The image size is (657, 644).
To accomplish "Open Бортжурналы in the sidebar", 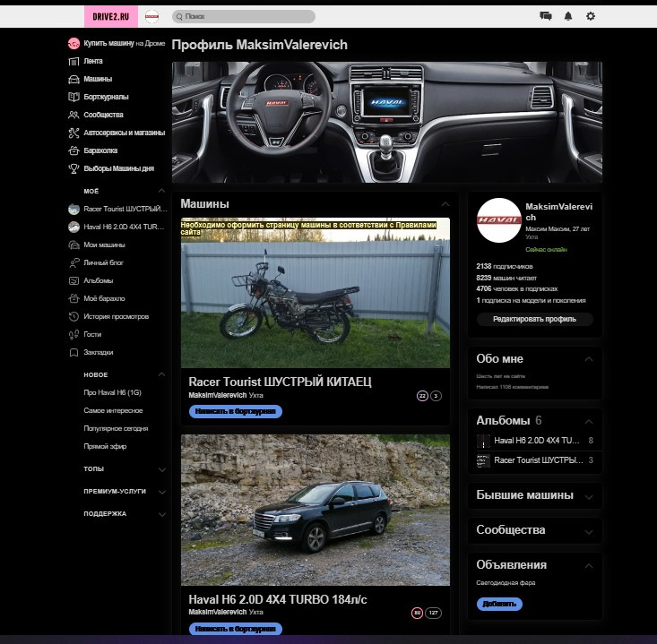I will click(x=106, y=97).
